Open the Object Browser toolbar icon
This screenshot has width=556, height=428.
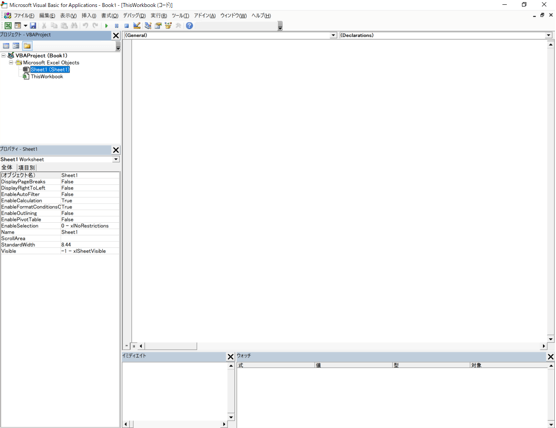point(168,26)
